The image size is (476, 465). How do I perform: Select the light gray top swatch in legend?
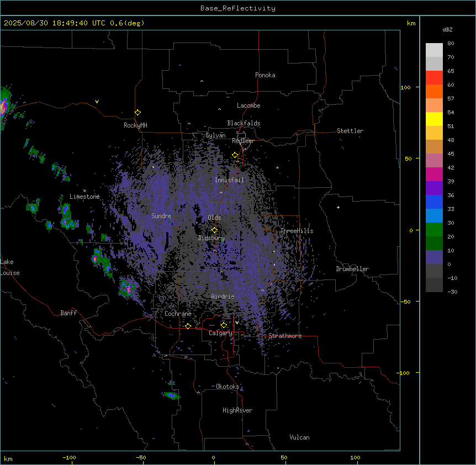click(x=434, y=50)
